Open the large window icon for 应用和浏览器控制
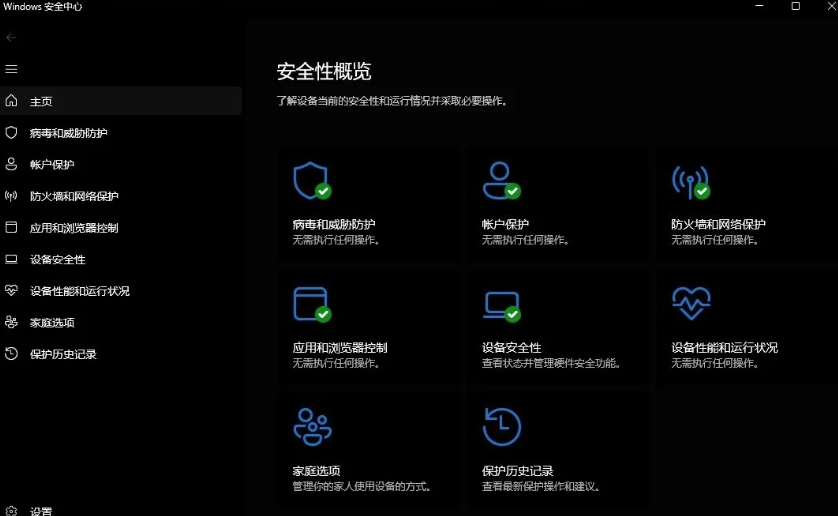 (x=312, y=304)
